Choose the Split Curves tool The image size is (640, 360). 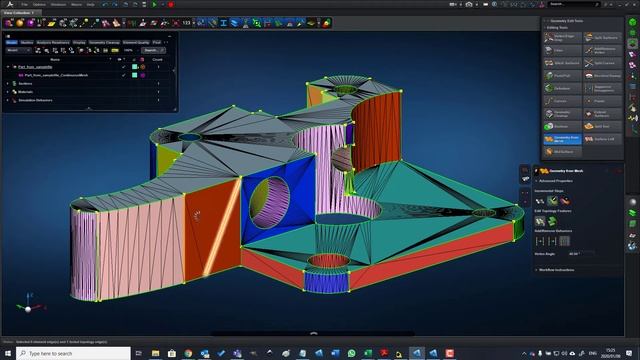pyautogui.click(x=602, y=63)
